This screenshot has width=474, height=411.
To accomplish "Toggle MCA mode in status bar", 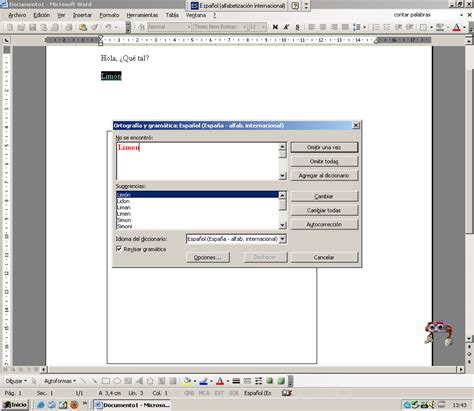I will [204, 393].
